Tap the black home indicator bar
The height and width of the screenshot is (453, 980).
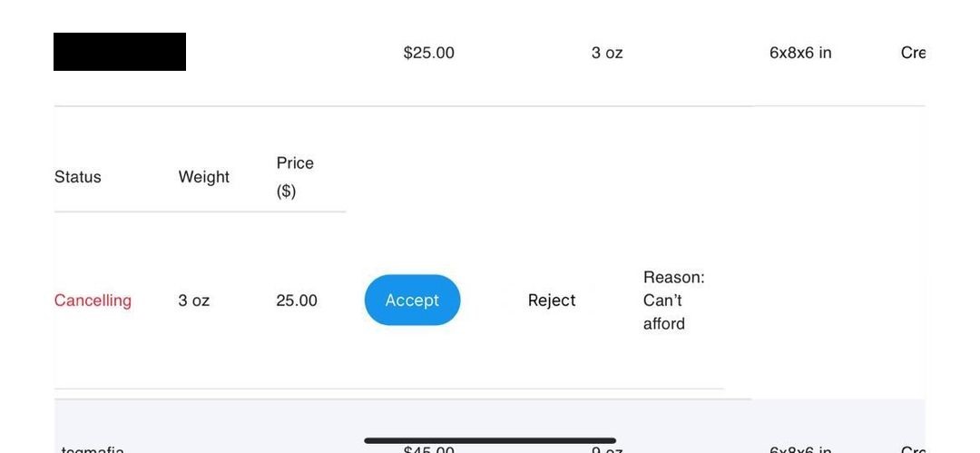[x=490, y=440]
